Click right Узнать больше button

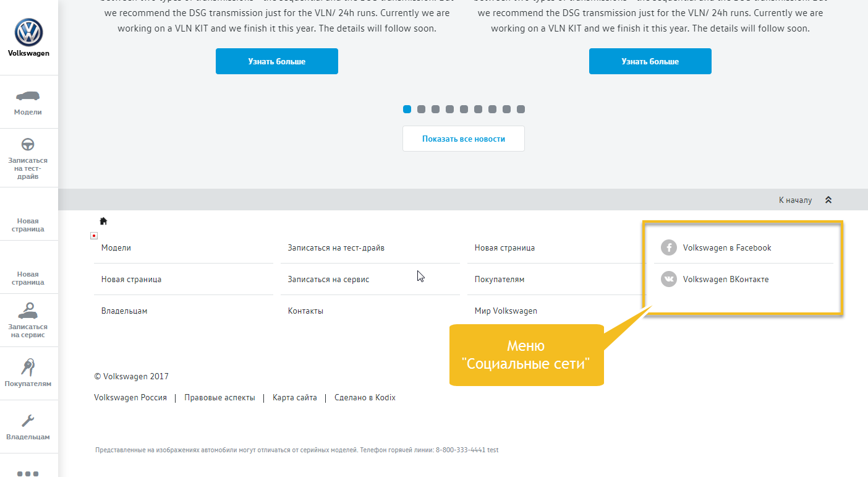650,61
